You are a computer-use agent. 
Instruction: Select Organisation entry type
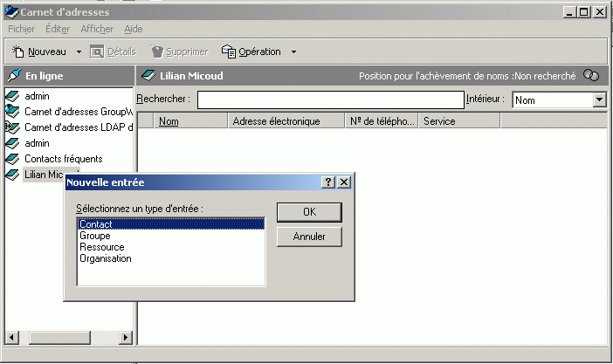(171, 258)
